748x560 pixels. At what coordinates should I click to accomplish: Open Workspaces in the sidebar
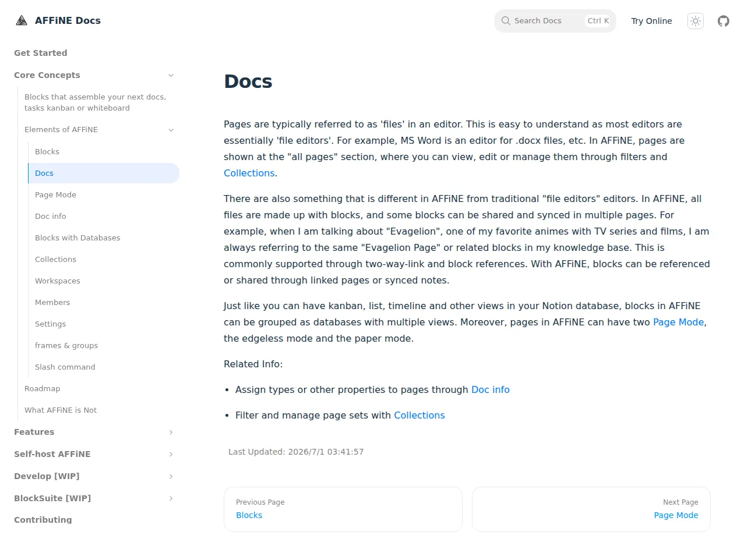(58, 281)
